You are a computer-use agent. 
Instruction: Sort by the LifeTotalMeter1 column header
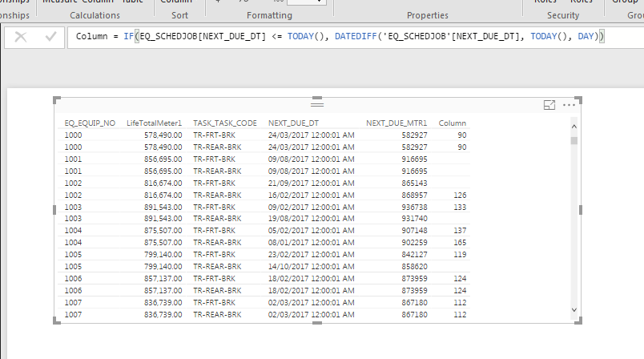coord(154,123)
